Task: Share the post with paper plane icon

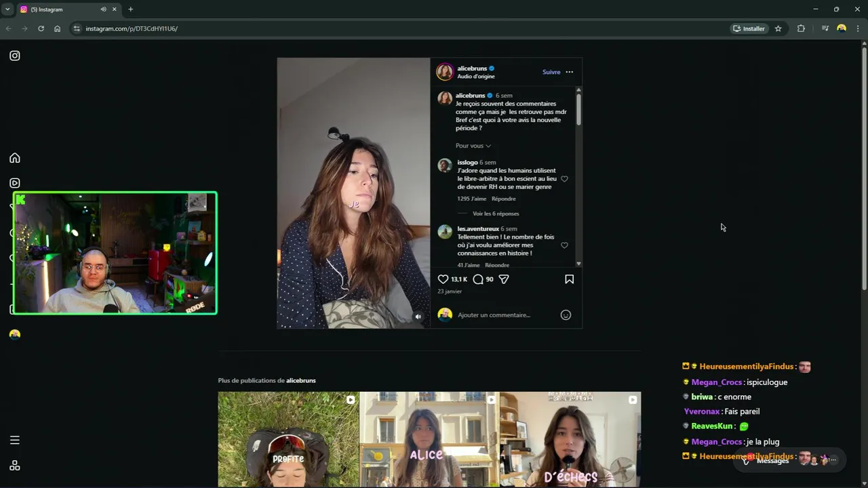Action: click(x=504, y=279)
